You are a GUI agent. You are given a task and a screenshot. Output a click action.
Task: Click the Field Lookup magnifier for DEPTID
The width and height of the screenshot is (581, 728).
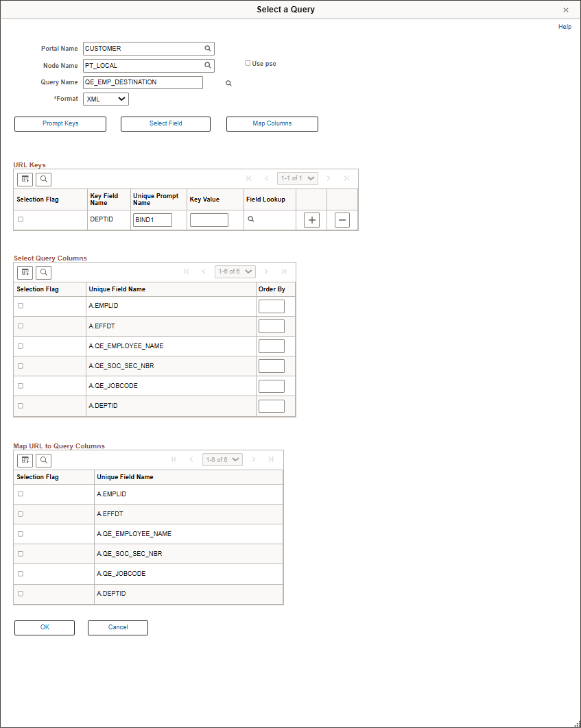[251, 219]
